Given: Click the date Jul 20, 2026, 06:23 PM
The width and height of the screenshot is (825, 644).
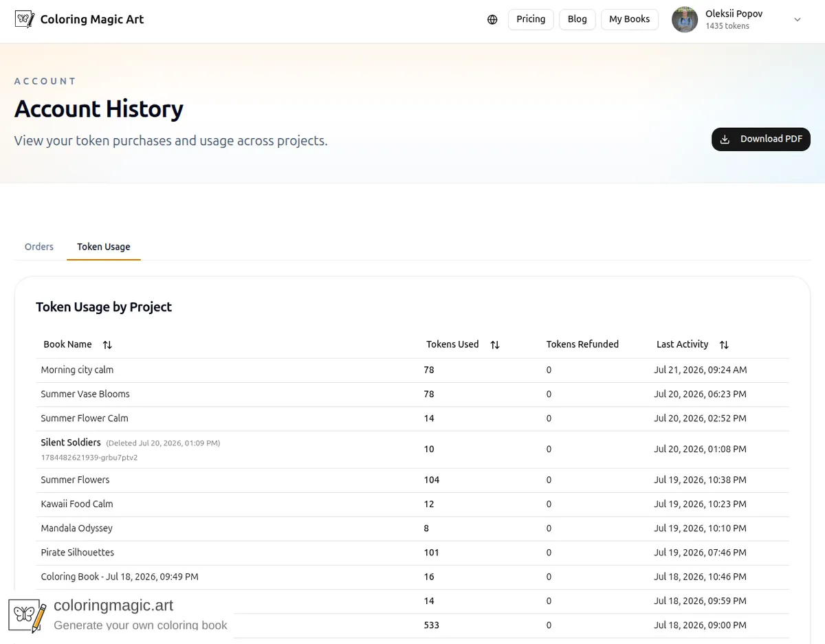Looking at the screenshot, I should (700, 394).
